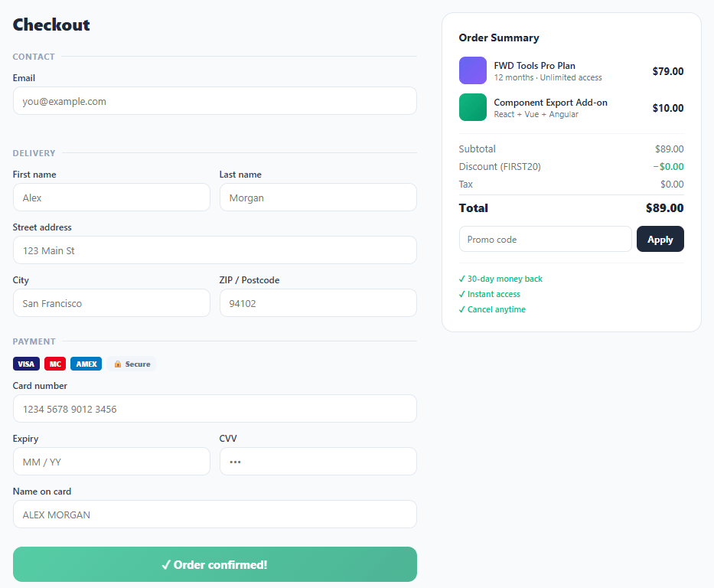Select the Street address field

click(215, 250)
